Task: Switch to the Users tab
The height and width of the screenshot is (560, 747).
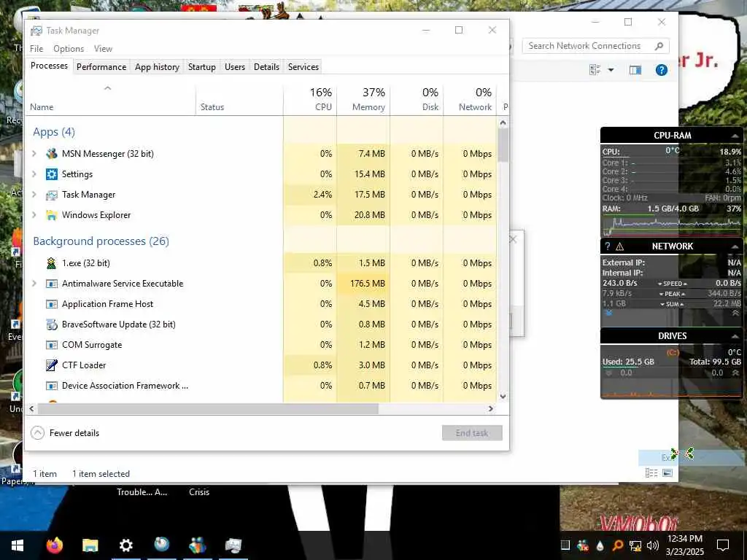Action: tap(235, 67)
